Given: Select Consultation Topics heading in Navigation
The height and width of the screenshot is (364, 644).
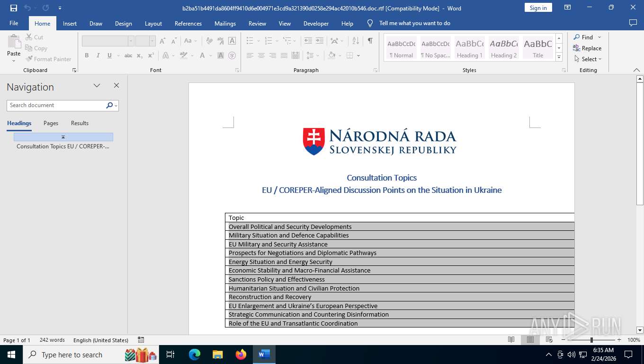Looking at the screenshot, I should (x=63, y=146).
